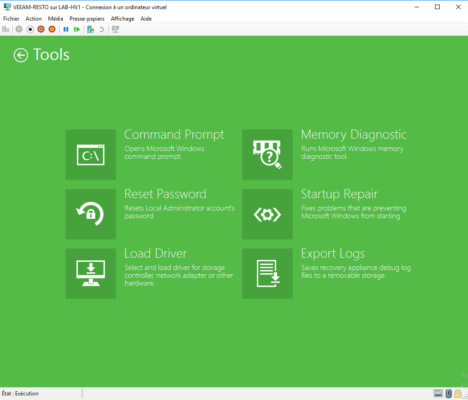
Task: Click the "État : Exécution" status text
Action: pos(20,394)
